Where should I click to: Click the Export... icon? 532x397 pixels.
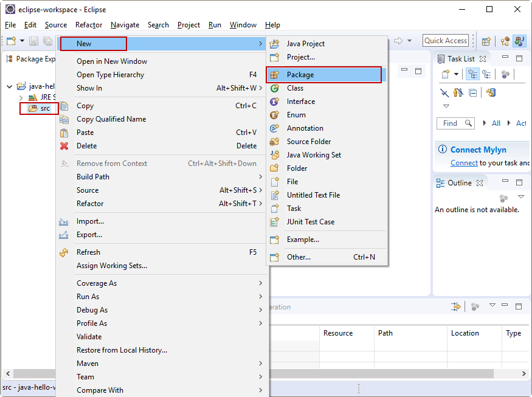[64, 235]
